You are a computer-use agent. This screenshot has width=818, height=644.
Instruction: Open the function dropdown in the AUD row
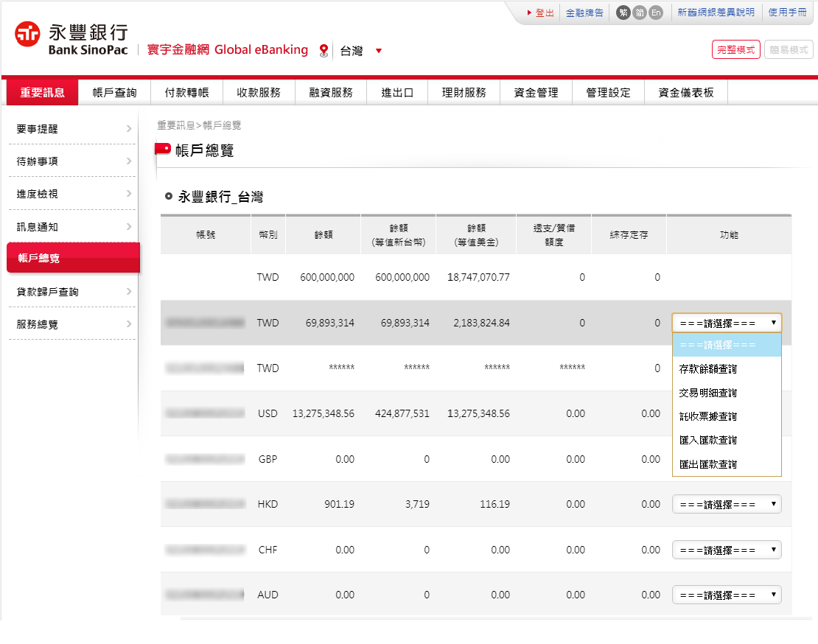(727, 595)
